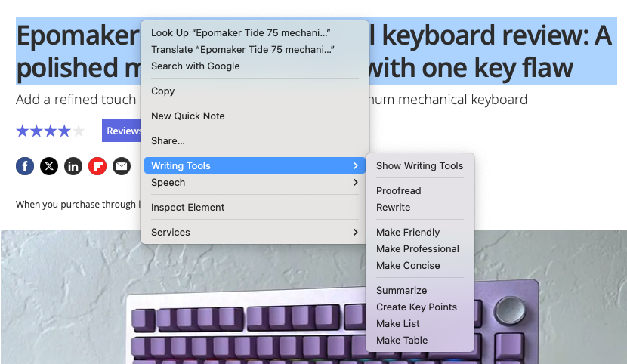The width and height of the screenshot is (627, 364).
Task: Select Rewrite option
Action: pyautogui.click(x=420, y=208)
